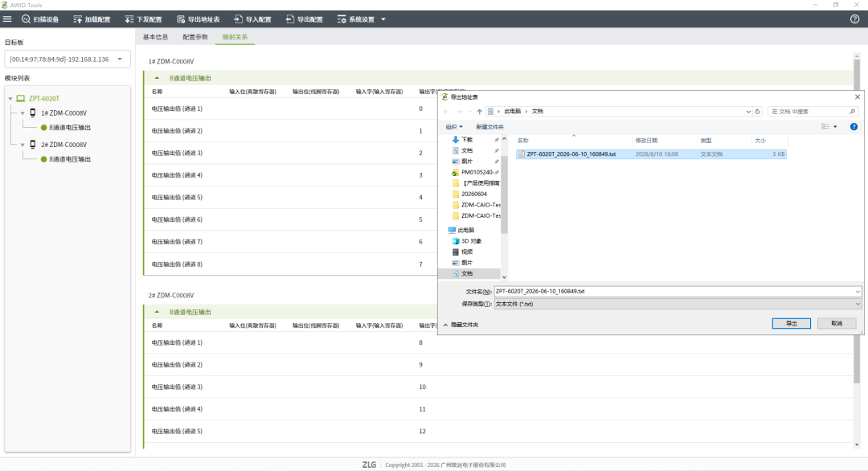Click the 扫描设备 scan devices toolbar button
Viewport: 868px width, 471px height.
pos(40,19)
